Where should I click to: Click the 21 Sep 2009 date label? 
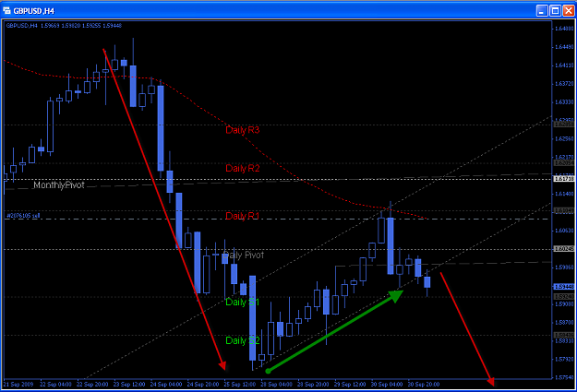tap(18, 385)
